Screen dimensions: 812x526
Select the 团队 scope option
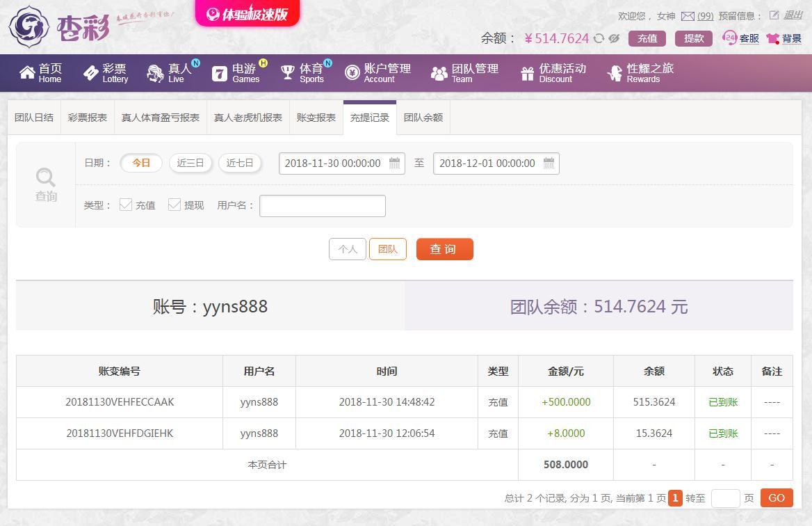tap(388, 249)
